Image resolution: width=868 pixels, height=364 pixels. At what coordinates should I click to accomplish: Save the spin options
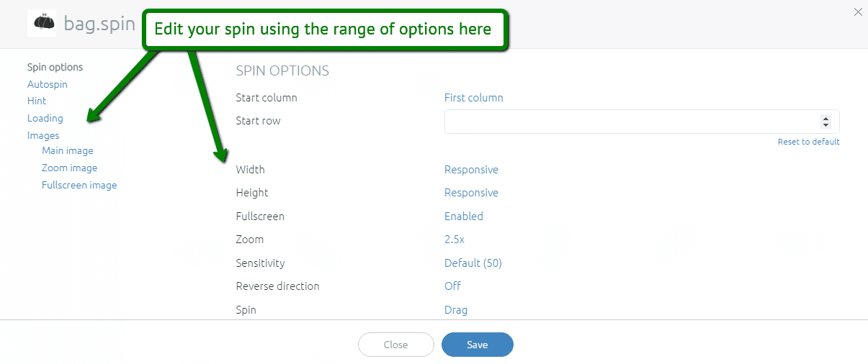tap(478, 345)
